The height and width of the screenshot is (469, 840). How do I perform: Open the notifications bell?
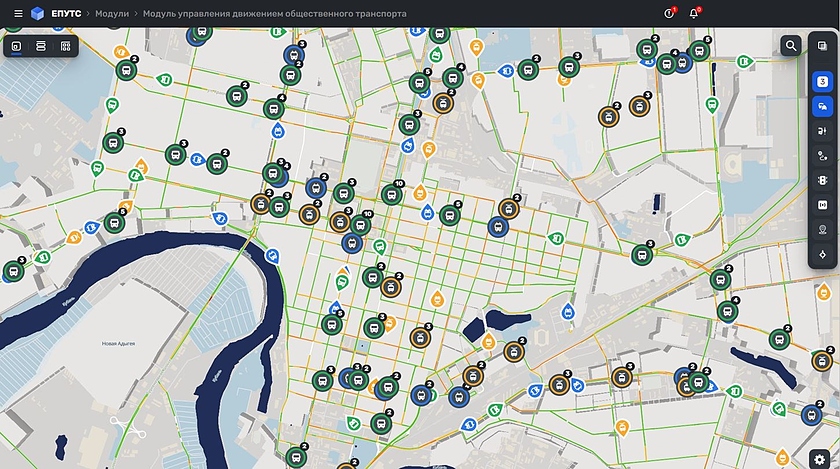694,14
